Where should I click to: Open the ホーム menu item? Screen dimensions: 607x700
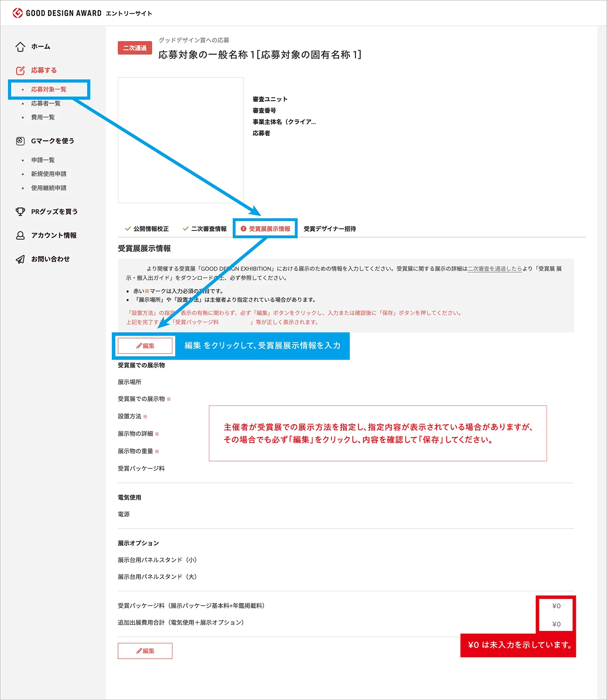click(41, 47)
